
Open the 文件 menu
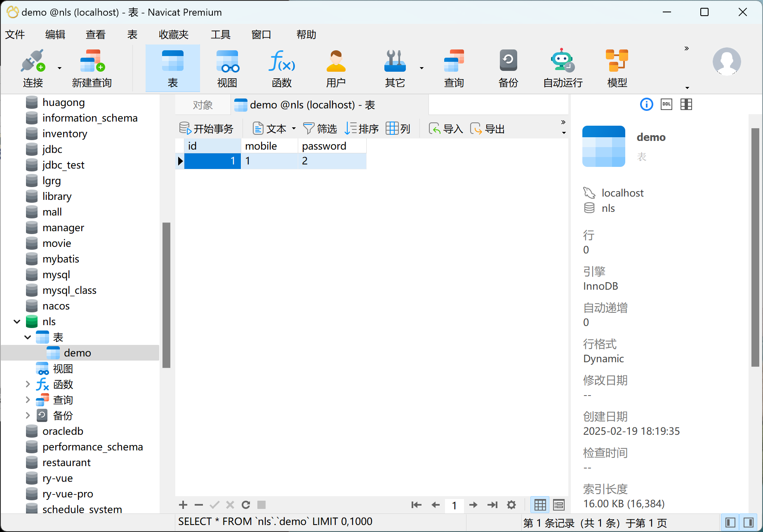15,35
